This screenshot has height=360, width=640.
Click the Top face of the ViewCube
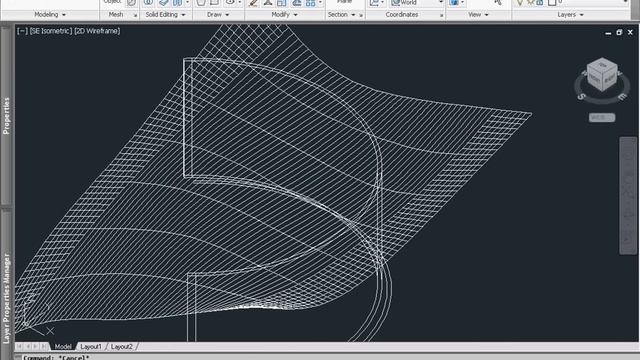click(602, 64)
